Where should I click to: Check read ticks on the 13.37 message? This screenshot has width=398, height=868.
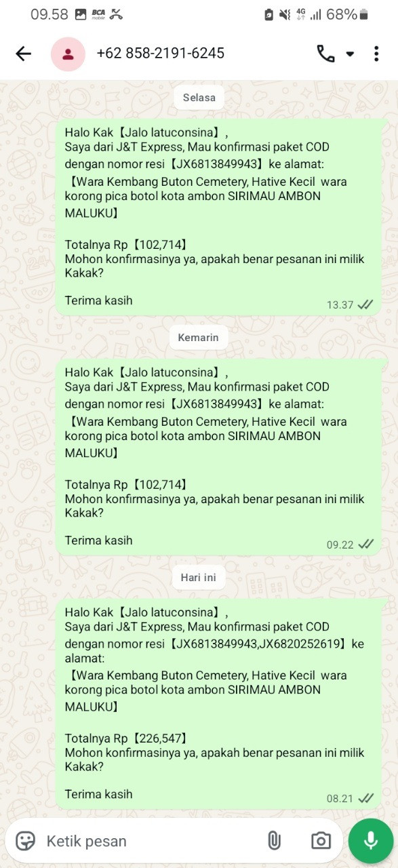[366, 305]
